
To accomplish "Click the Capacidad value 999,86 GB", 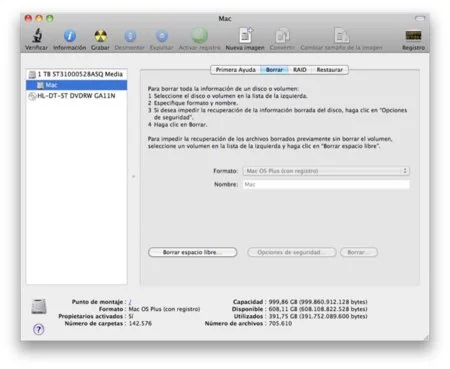I will coord(318,302).
